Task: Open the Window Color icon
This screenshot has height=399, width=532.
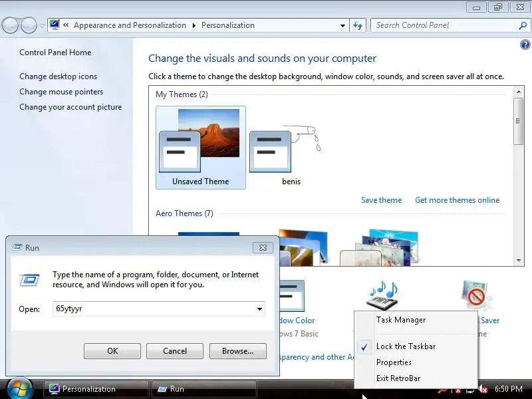Action: (x=292, y=296)
